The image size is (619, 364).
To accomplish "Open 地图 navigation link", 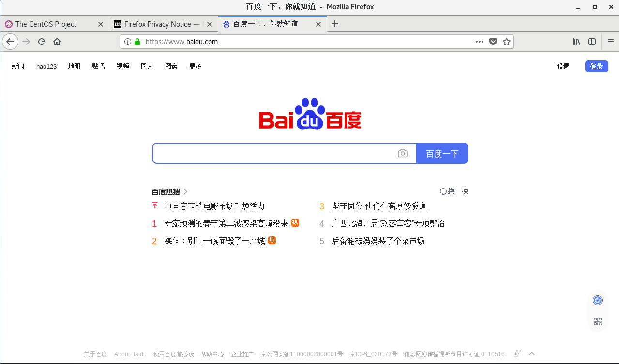I will (x=74, y=66).
